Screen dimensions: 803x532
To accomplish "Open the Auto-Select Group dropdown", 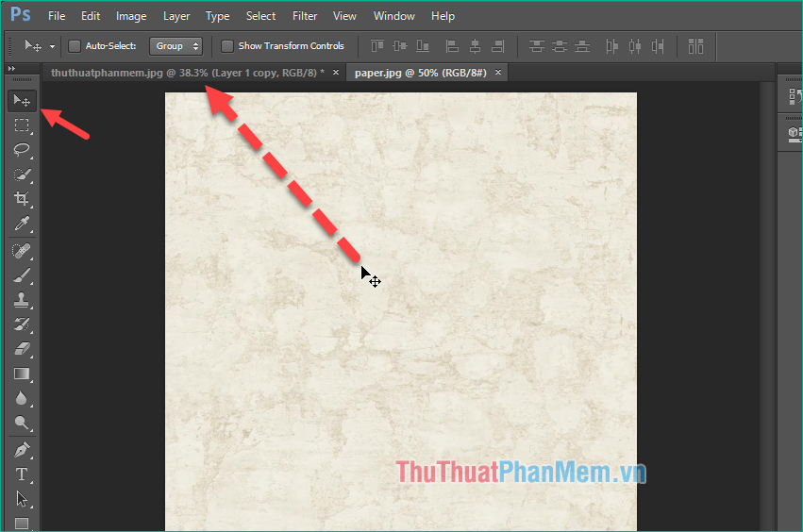I will point(176,46).
